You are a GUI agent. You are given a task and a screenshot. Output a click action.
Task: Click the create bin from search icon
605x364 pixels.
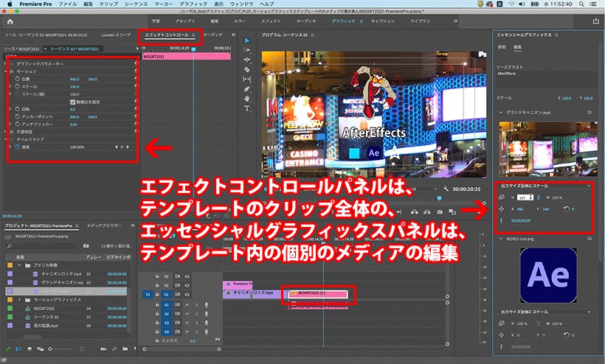pos(86,245)
